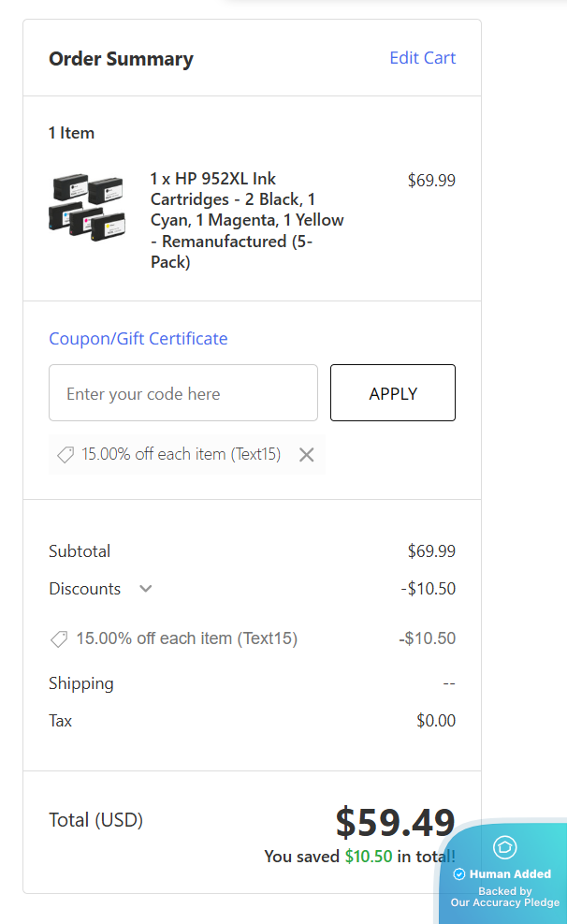Click the tag icon in discount breakdown
This screenshot has width=567, height=924.
click(59, 639)
